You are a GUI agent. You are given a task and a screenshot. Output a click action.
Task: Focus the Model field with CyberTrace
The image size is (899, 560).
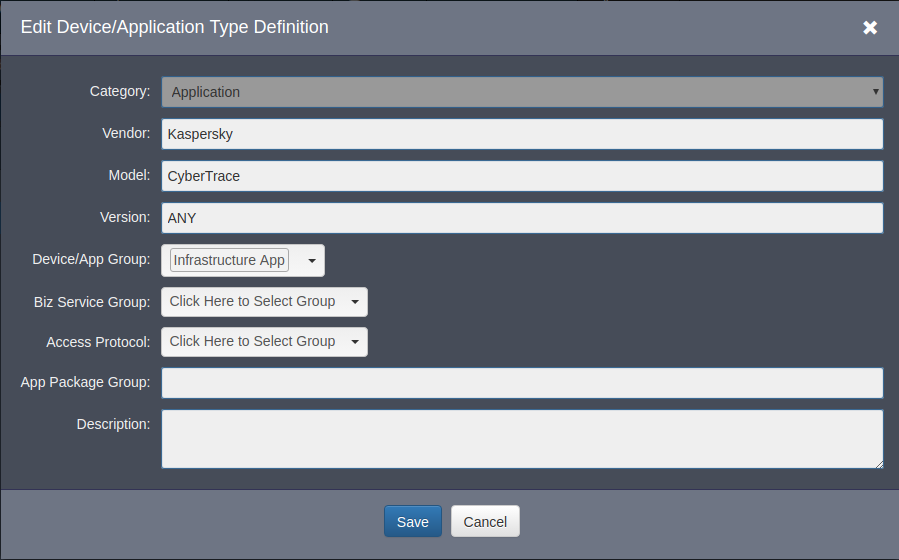point(521,176)
